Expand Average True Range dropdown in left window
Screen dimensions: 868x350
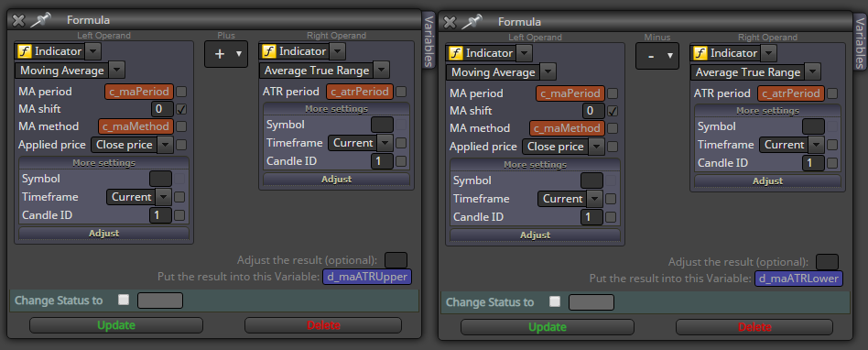pyautogui.click(x=382, y=71)
